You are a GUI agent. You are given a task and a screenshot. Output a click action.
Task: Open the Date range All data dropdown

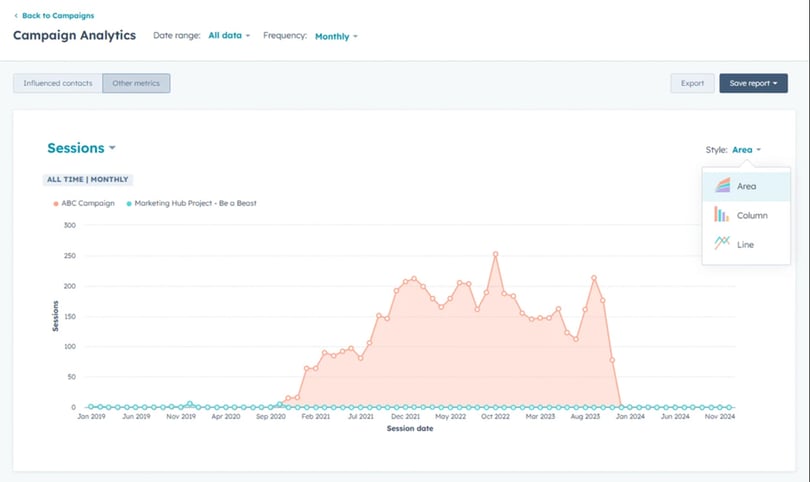pyautogui.click(x=229, y=36)
